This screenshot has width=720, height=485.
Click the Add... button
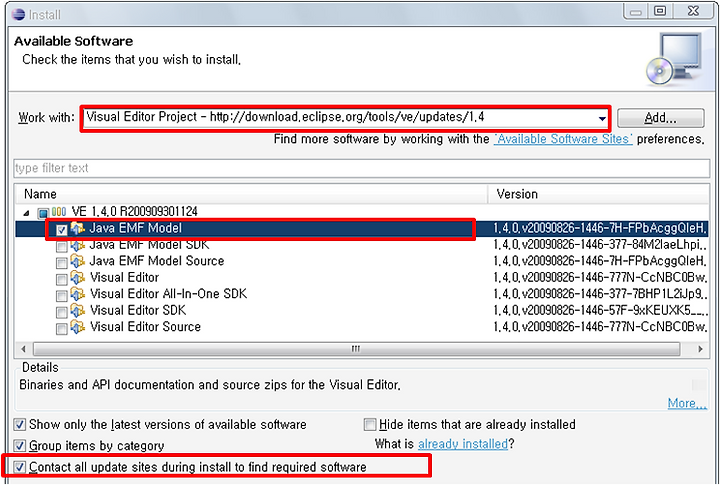[660, 118]
